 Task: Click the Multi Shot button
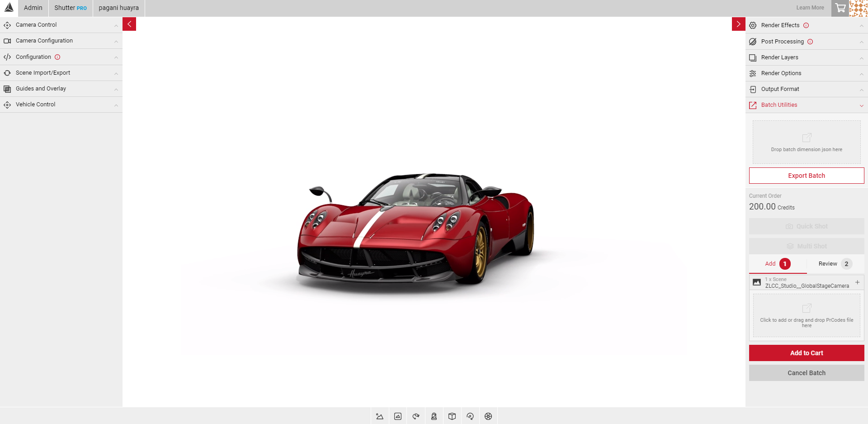point(807,246)
